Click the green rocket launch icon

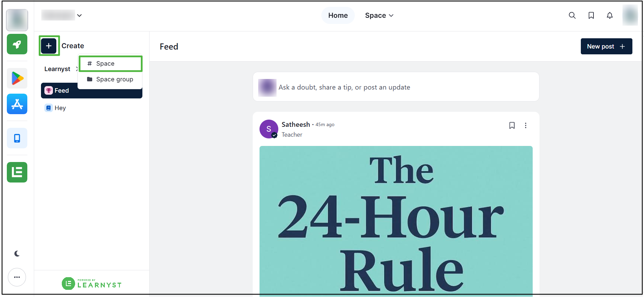(17, 44)
